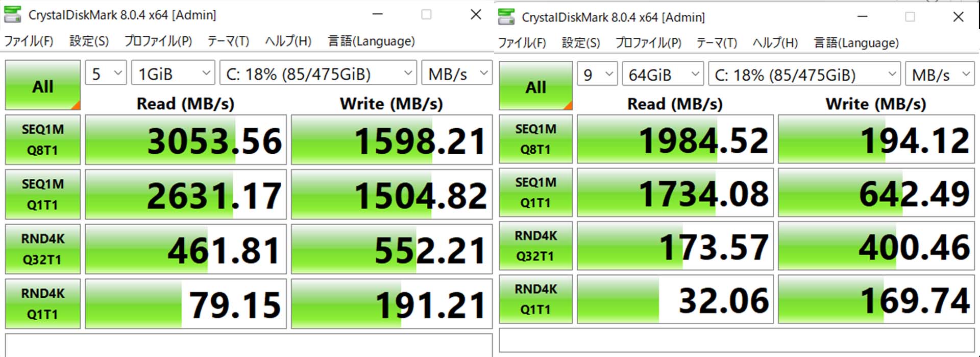Click comment field at bottom of left window
Screen dimensions: 980x357
point(249,345)
